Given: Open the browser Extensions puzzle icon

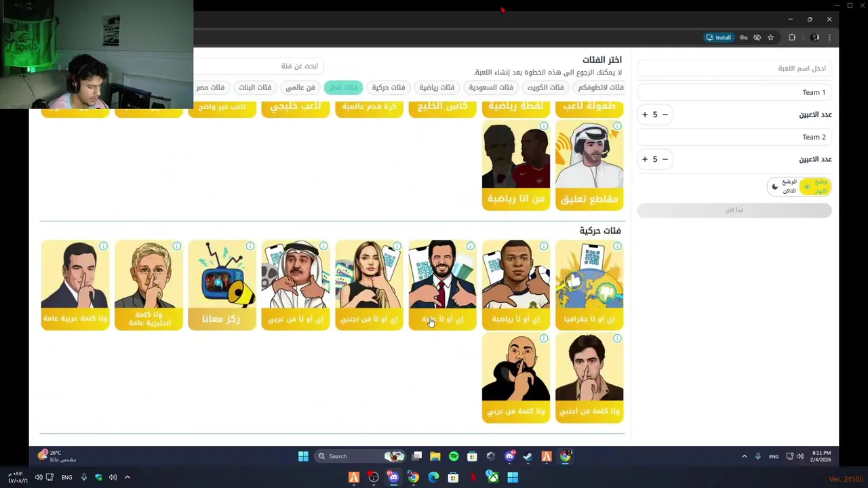Looking at the screenshot, I should (792, 37).
